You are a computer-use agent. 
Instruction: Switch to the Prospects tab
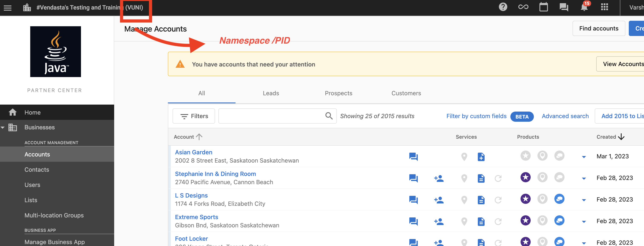click(x=338, y=93)
